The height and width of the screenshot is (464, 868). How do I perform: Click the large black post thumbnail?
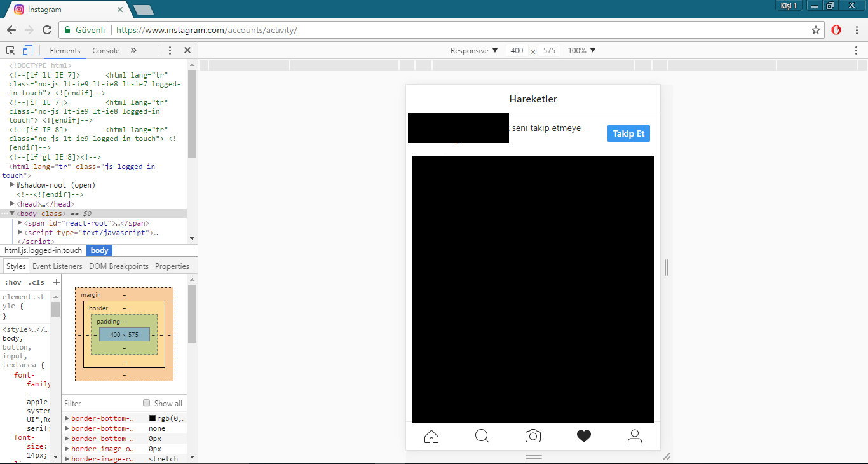[x=533, y=289]
